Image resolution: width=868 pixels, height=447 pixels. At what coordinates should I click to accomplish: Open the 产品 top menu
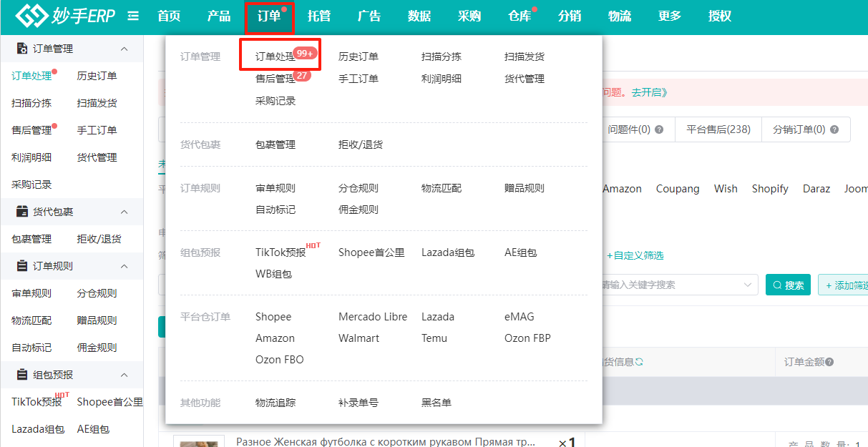coord(219,16)
